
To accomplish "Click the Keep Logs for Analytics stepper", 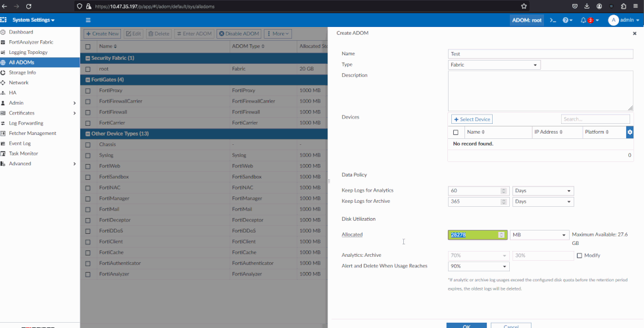I will (x=504, y=191).
